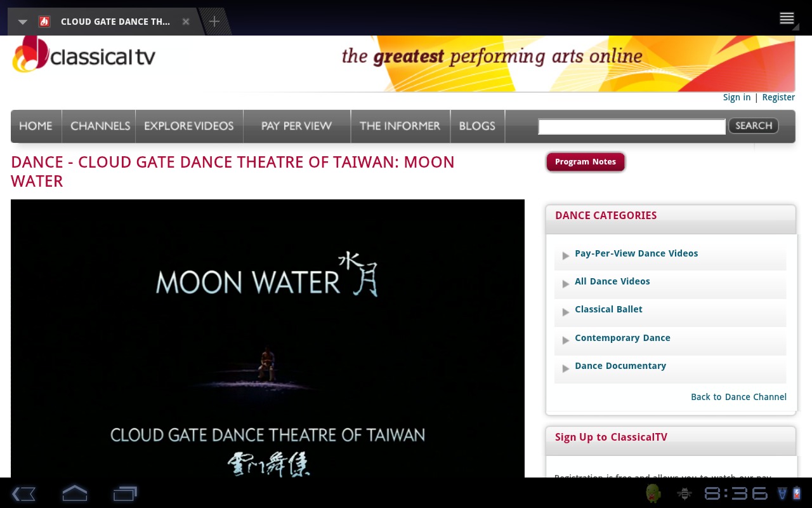Open Dance Documentary category link
This screenshot has width=812, height=508.
(620, 366)
